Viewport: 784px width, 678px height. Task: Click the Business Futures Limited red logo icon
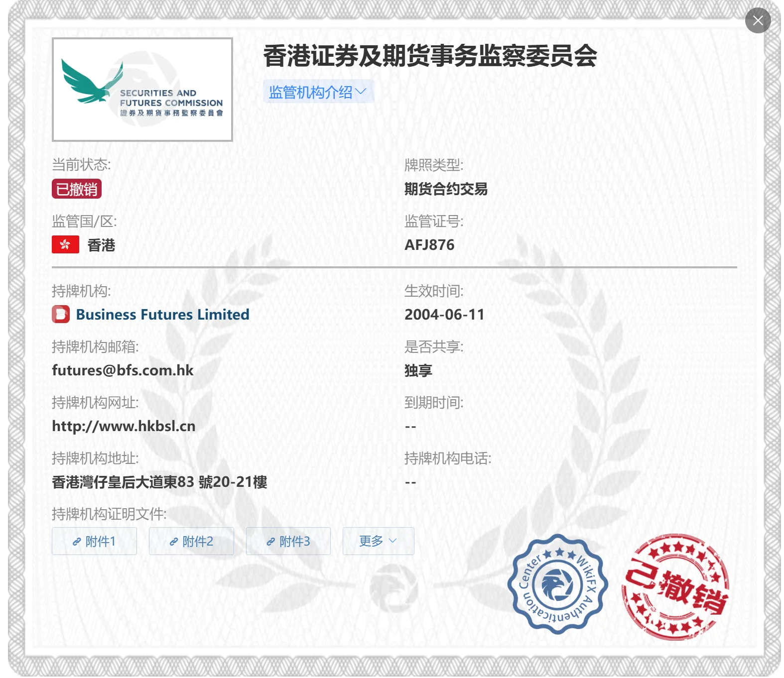(61, 315)
